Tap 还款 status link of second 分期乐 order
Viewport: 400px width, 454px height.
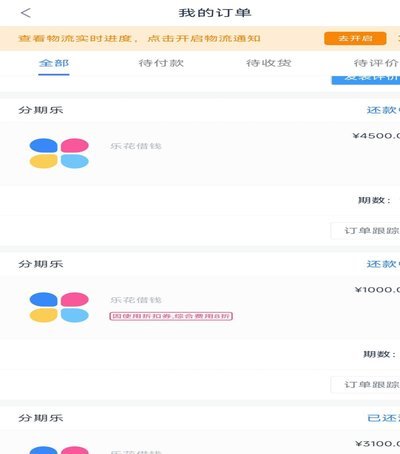pos(383,264)
